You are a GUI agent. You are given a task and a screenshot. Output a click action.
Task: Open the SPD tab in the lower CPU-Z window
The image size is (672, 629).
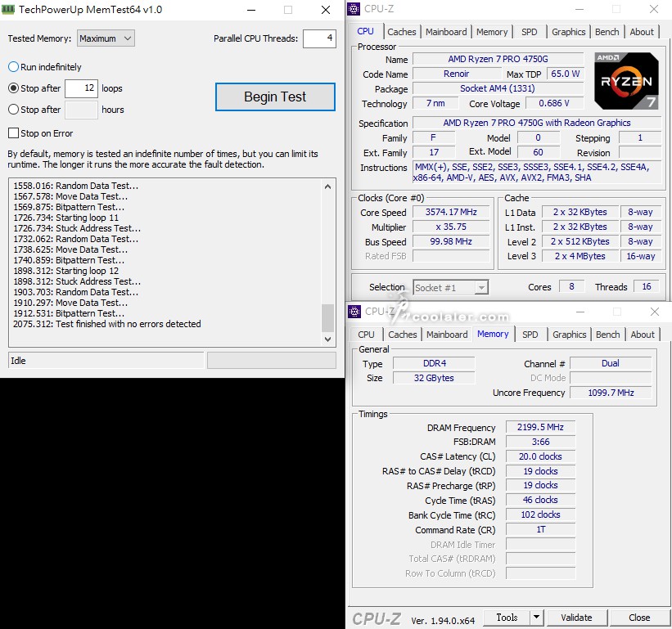[x=530, y=335]
